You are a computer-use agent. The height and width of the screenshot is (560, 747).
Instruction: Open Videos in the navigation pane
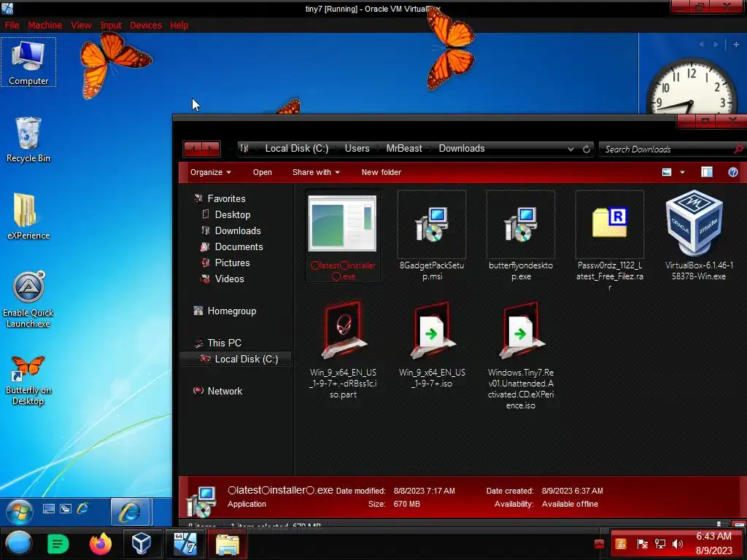pyautogui.click(x=229, y=279)
